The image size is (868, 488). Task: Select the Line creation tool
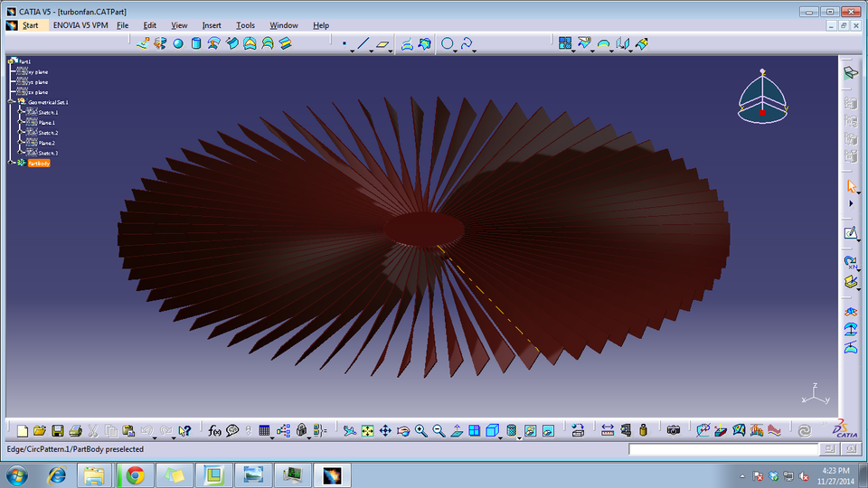(x=363, y=43)
